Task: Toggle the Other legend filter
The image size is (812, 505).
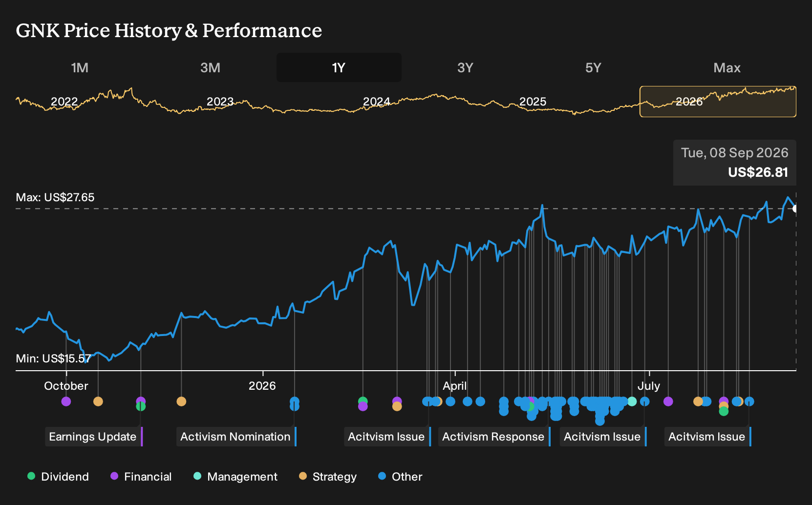Action: [x=400, y=477]
